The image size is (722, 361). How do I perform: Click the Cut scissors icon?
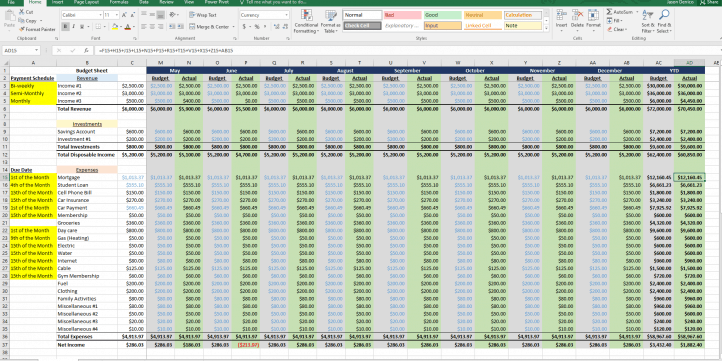tap(22, 12)
